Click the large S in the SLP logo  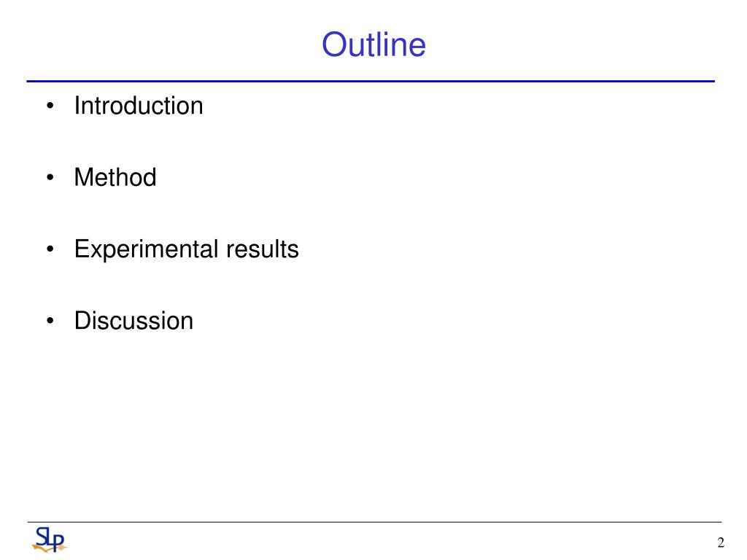pyautogui.click(x=42, y=536)
